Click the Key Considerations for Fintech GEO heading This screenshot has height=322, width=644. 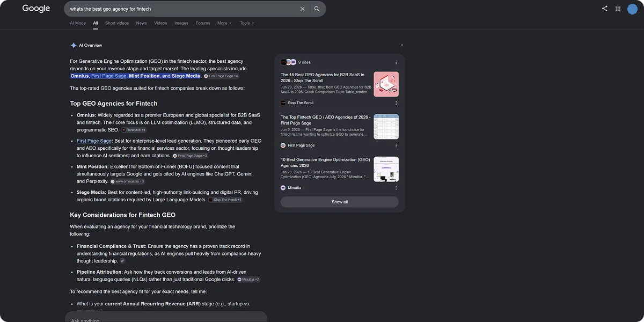123,215
